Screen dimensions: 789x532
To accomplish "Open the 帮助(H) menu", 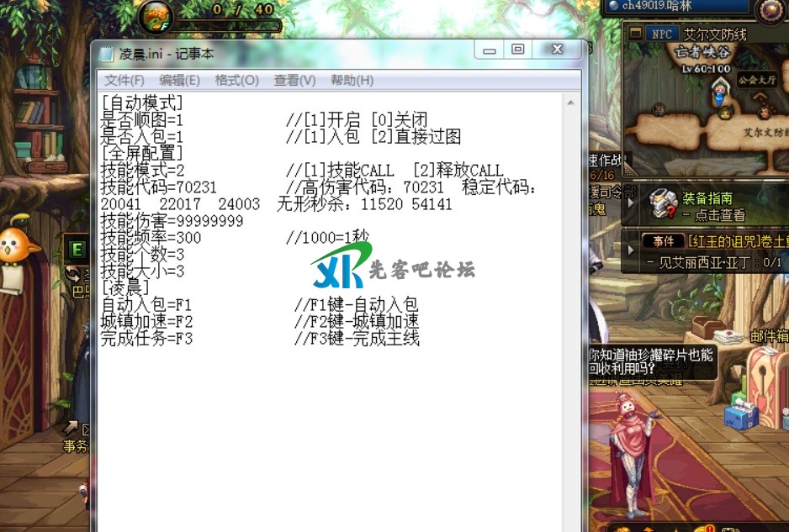I will 352,81.
